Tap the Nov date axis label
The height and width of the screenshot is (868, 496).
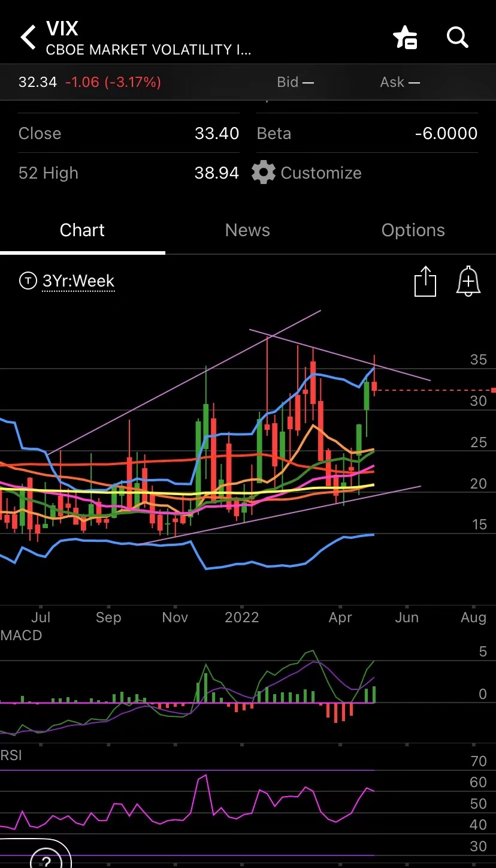(175, 617)
